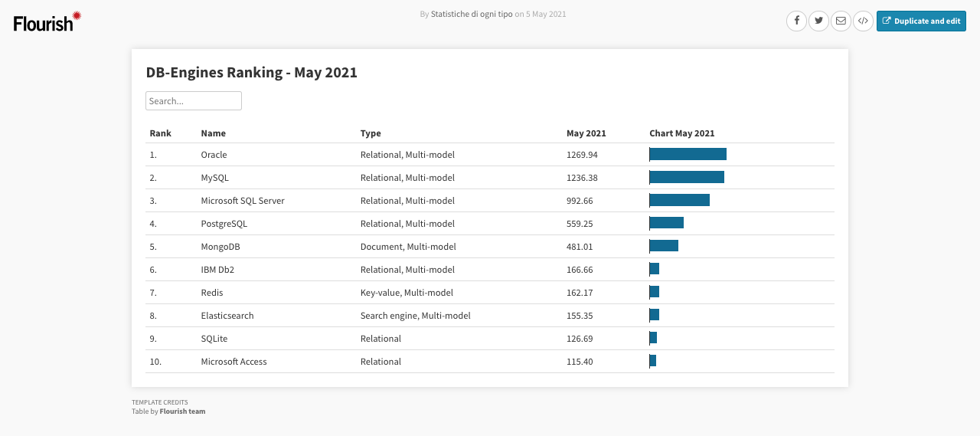Click score value 559.25
Screen dimensions: 980x436
(580, 224)
